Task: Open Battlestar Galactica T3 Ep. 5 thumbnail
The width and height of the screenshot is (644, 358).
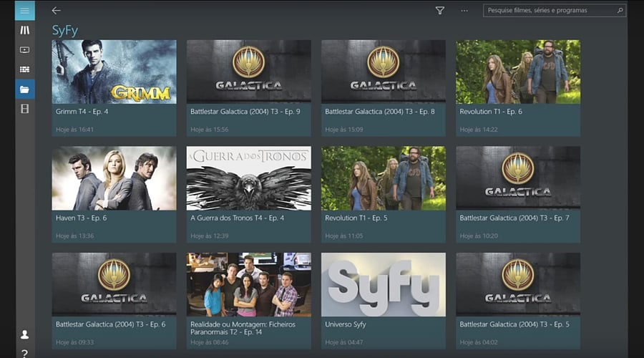Action: click(518, 284)
